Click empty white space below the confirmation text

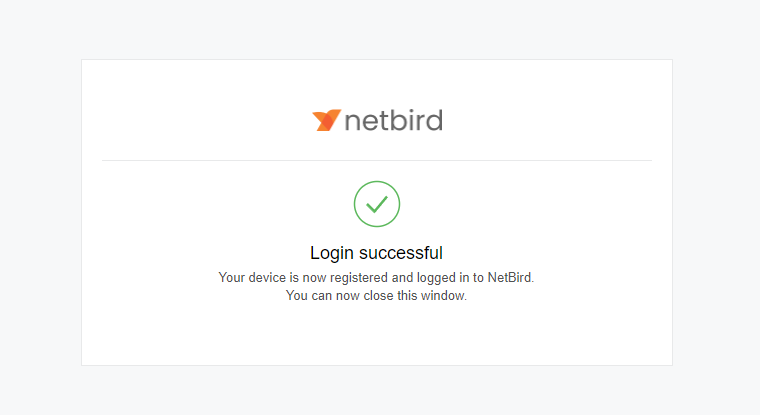(x=376, y=335)
